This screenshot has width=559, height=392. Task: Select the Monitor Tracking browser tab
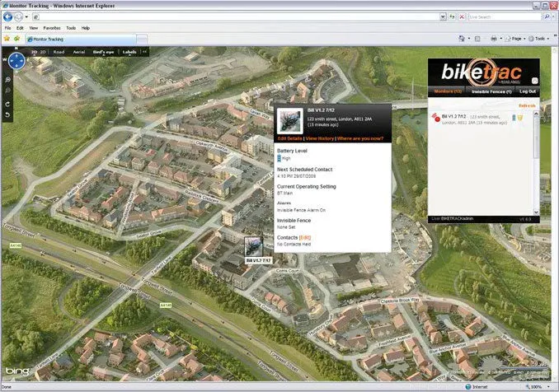(81, 40)
